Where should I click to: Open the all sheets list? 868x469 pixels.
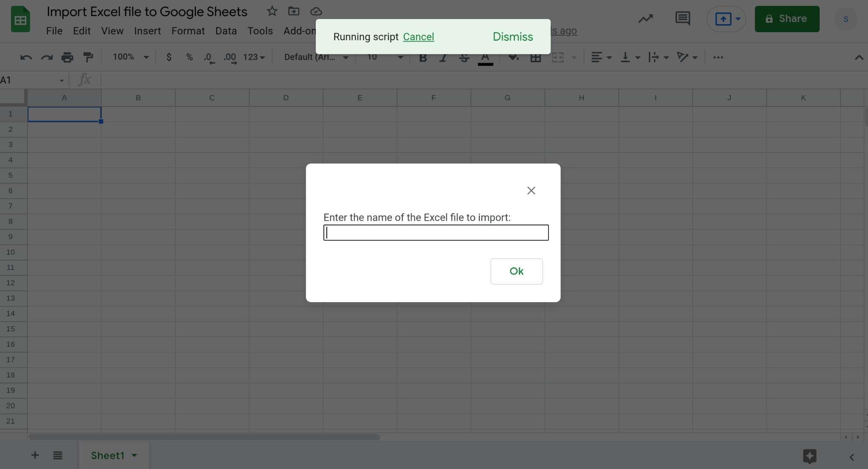58,455
